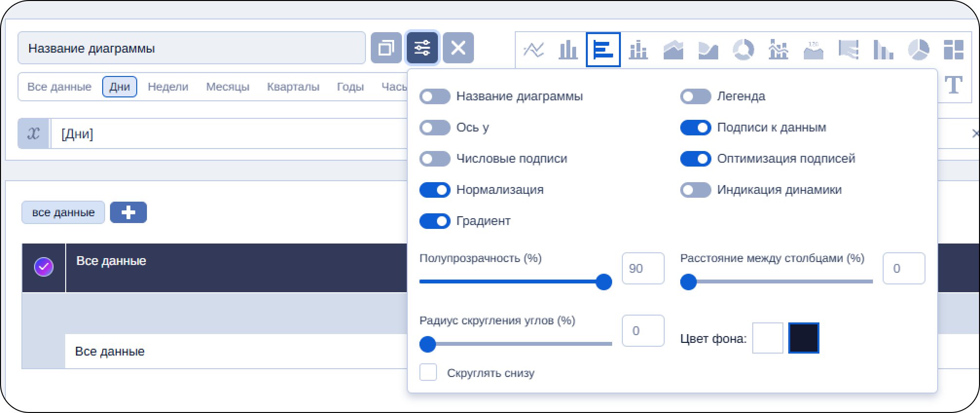Select the line chart type icon

tap(533, 50)
